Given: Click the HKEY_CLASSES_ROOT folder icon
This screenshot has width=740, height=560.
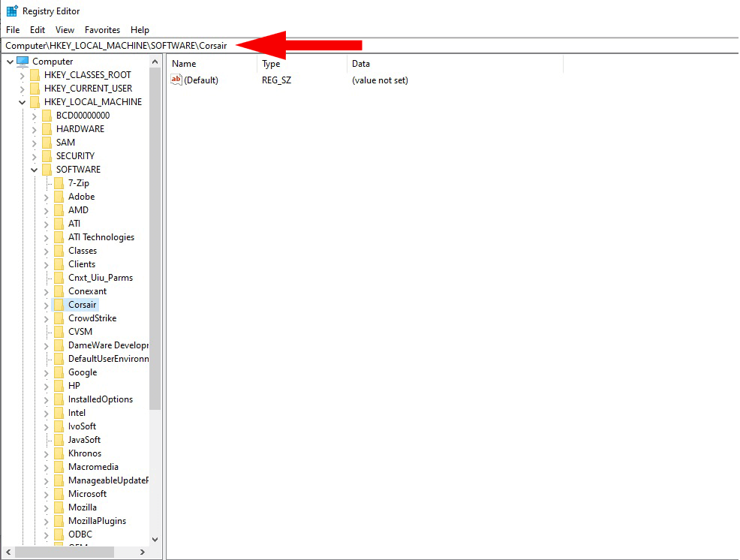Looking at the screenshot, I should pos(35,75).
